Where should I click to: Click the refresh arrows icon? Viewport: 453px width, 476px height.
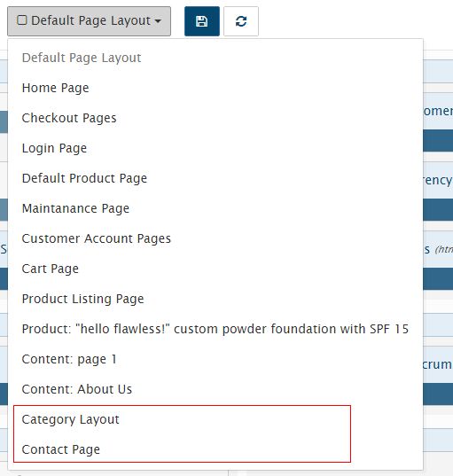tap(241, 21)
